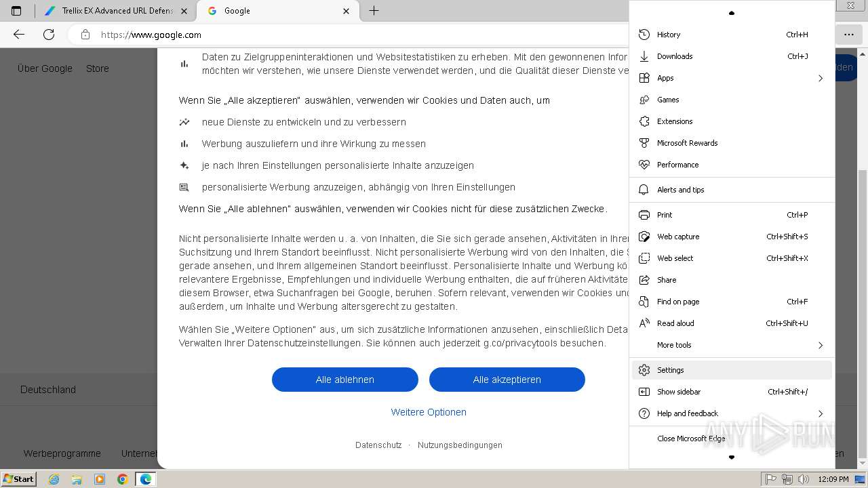Click Alle ablehnen button
The width and height of the screenshot is (868, 488).
click(345, 380)
